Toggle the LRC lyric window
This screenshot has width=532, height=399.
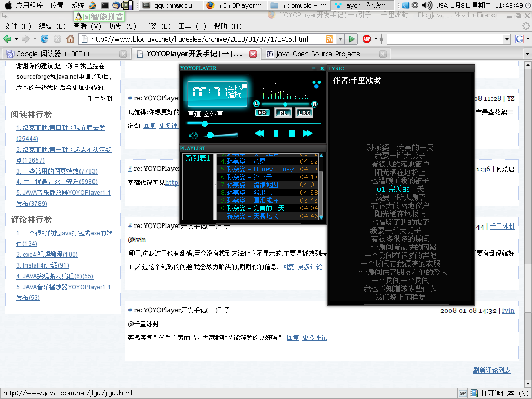point(304,113)
